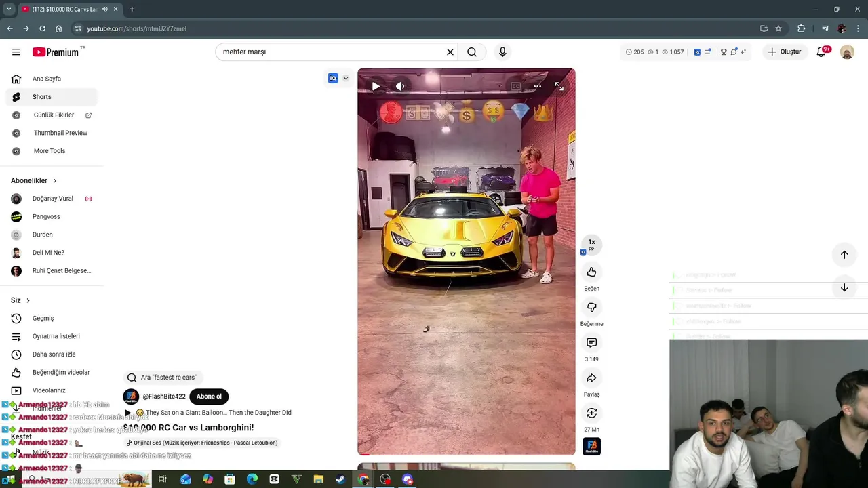Open Beğendiğim videolar
Viewport: 868px width, 488px height.
(52, 372)
